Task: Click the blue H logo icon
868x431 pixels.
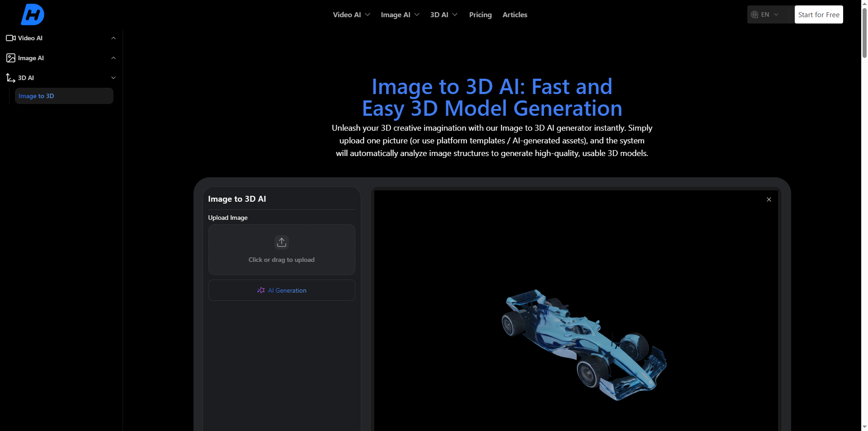Action: [33, 14]
